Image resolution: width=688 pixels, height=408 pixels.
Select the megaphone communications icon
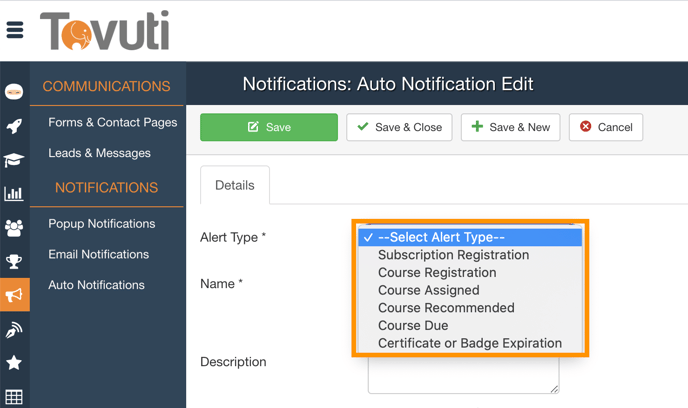[14, 296]
